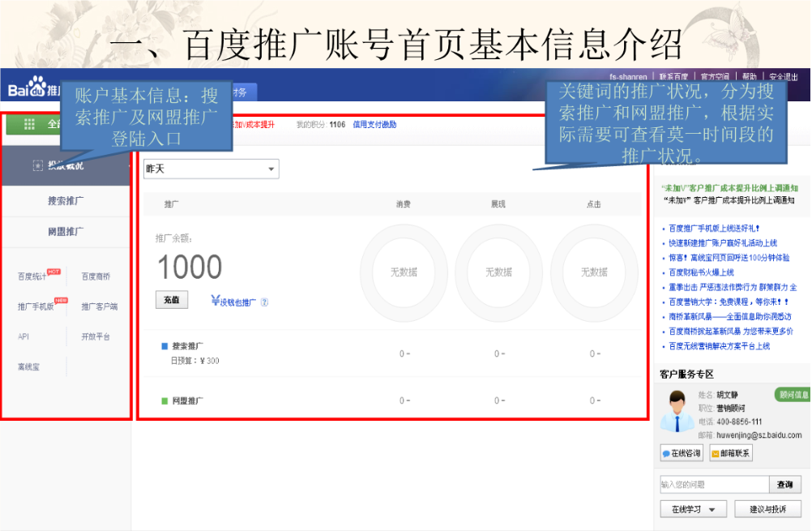Image resolution: width=812 pixels, height=531 pixels.
Task: Click the 点击 circle showing 无数据
Action: (x=594, y=272)
